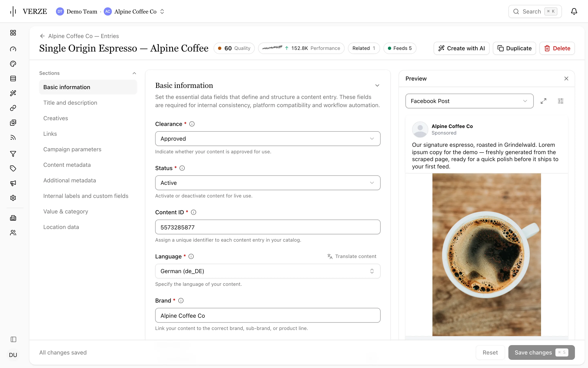Select Basic information section
588x368 pixels.
88,87
